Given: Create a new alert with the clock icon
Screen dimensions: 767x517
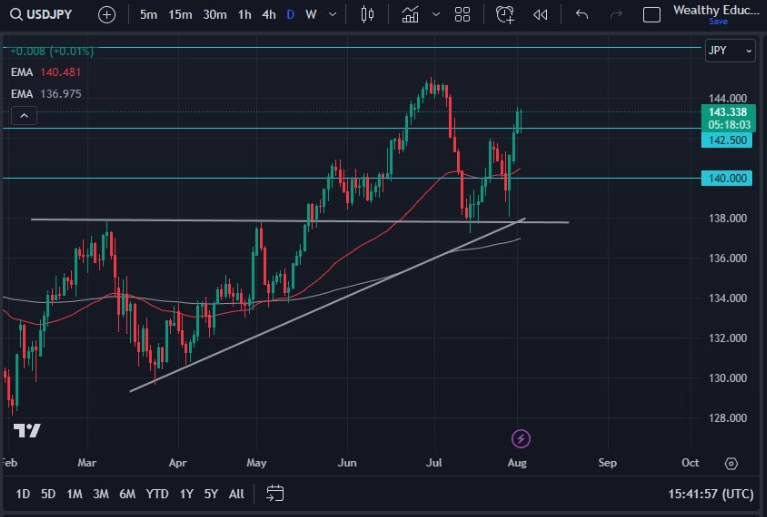Looking at the screenshot, I should click(x=505, y=15).
